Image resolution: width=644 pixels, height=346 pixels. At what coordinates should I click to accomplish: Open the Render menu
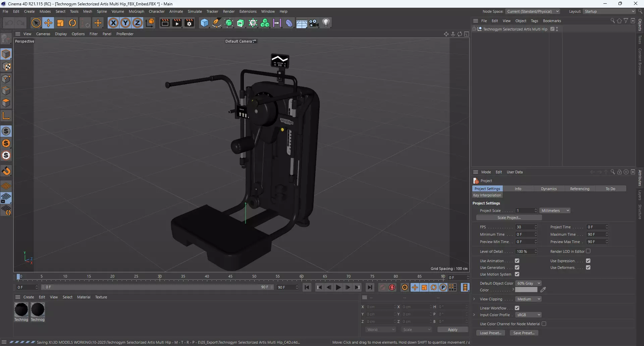(x=229, y=11)
